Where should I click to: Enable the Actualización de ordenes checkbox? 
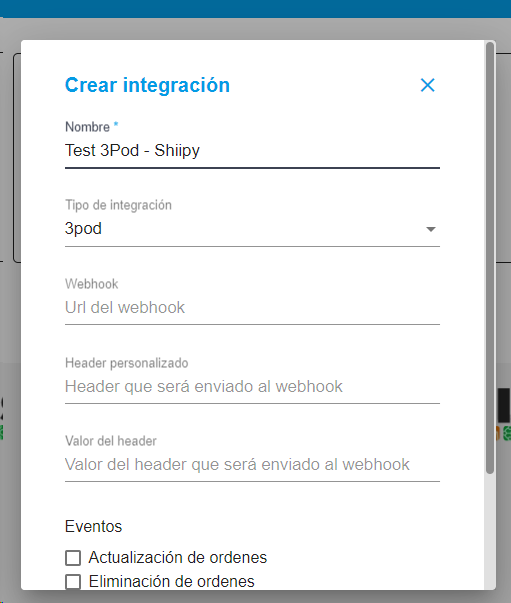coord(73,558)
